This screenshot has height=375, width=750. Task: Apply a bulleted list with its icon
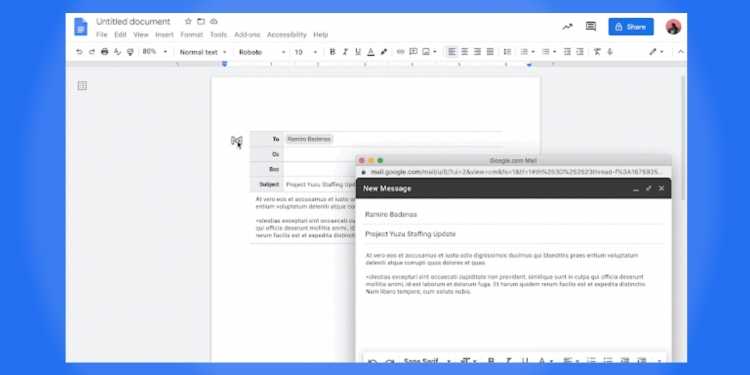[545, 52]
